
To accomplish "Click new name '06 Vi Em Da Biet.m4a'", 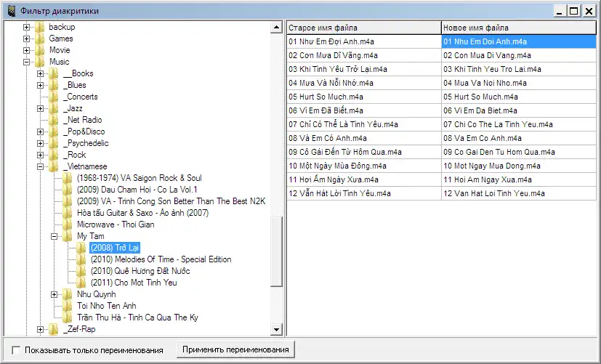I will coord(519,110).
